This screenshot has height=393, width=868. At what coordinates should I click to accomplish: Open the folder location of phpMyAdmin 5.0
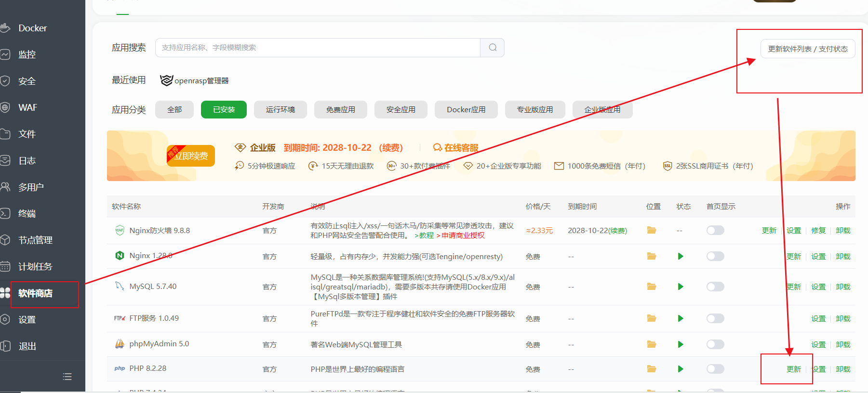click(x=652, y=344)
